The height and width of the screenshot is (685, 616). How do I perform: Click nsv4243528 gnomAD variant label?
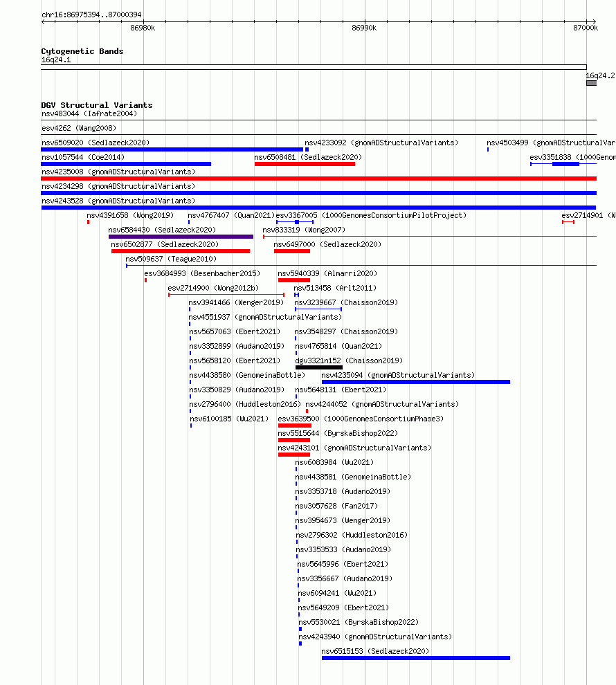(118, 201)
